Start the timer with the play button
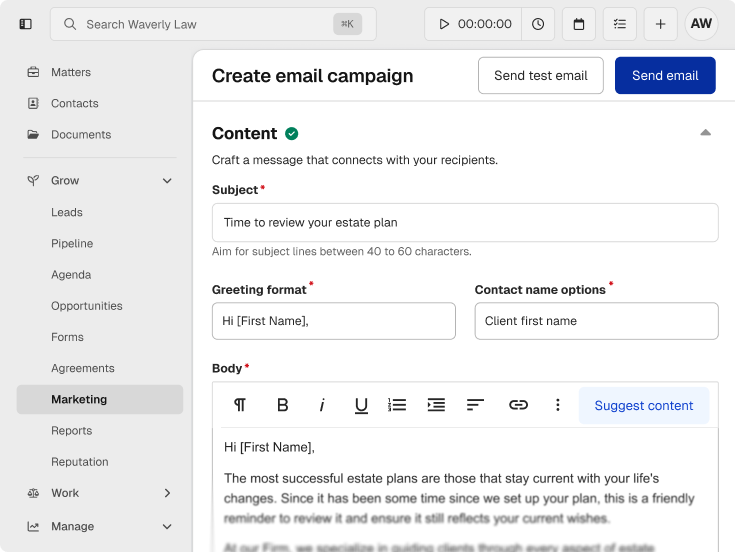 click(x=444, y=24)
